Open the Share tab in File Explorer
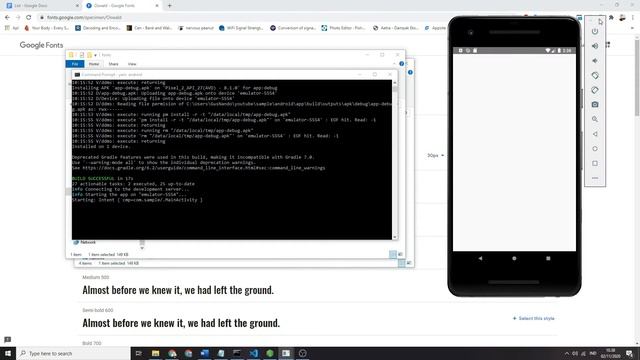 coord(113,64)
